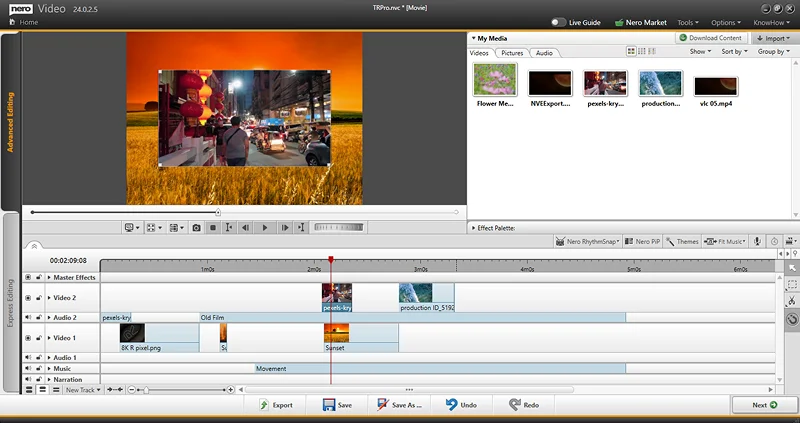Click the microphone narration record icon
Viewport: 800px width, 423px height.
757,241
